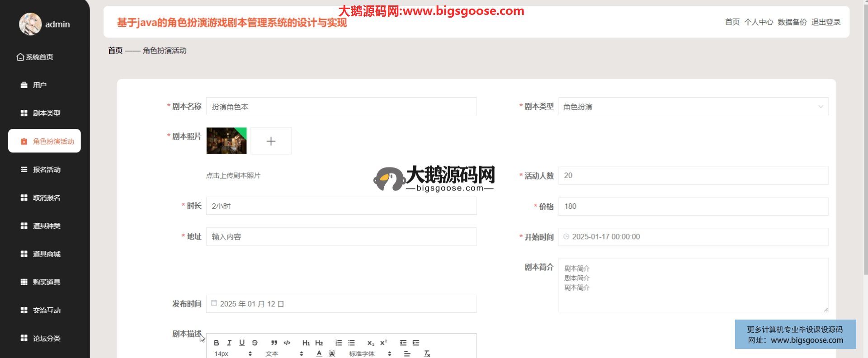Click the clear formatting icon
868x358 pixels.
(x=427, y=353)
